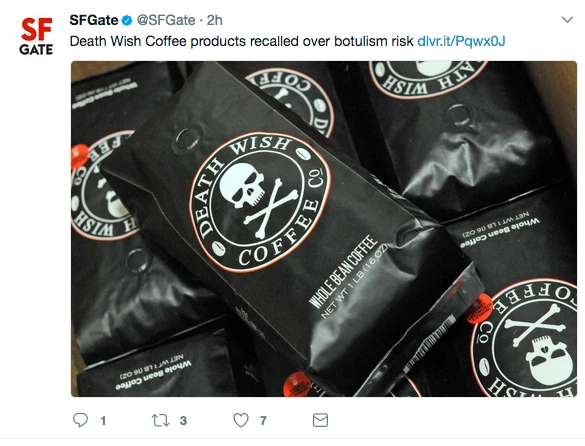Screen dimensions: 585x446
Task: Click the tweet text about botulism risk
Action: pos(241,41)
